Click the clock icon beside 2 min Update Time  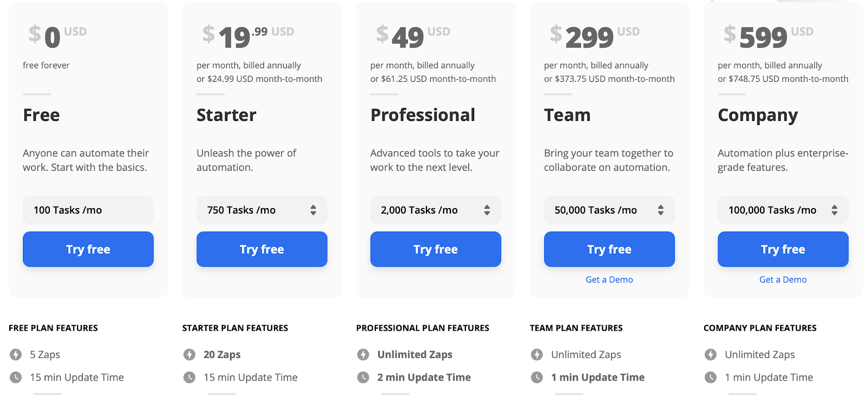(363, 377)
